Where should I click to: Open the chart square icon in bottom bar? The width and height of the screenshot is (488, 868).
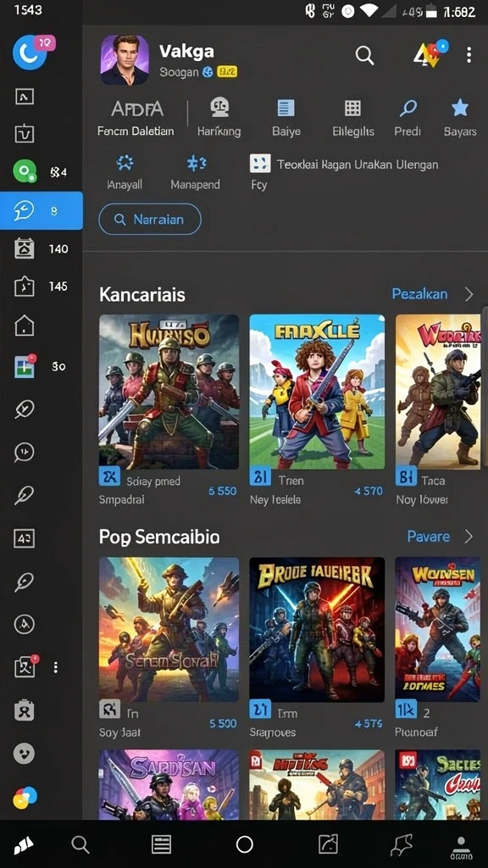[x=328, y=844]
